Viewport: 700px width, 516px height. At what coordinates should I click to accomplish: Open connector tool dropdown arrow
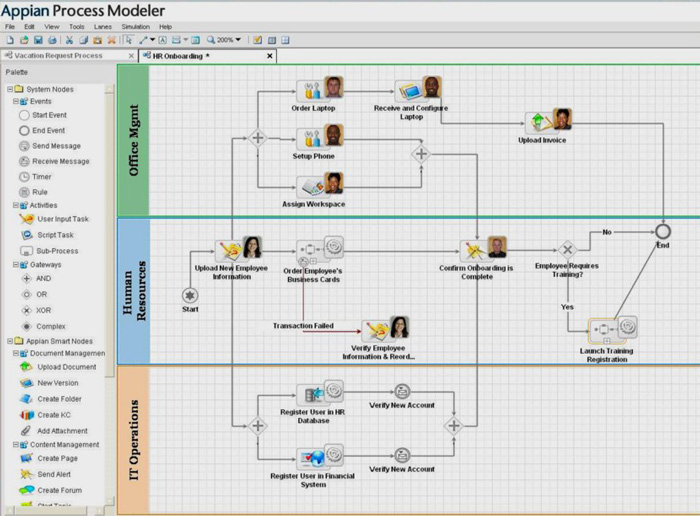coord(153,40)
